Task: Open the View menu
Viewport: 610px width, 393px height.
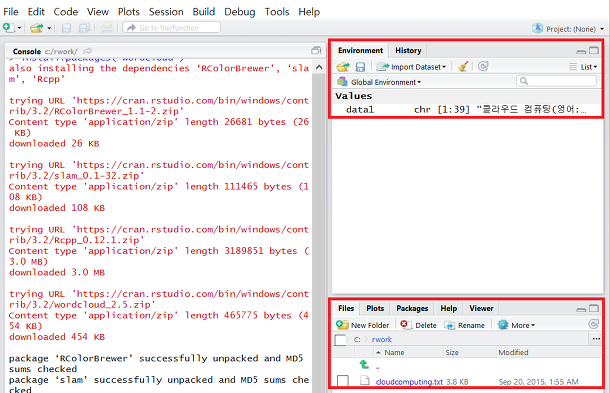Action: (x=98, y=12)
